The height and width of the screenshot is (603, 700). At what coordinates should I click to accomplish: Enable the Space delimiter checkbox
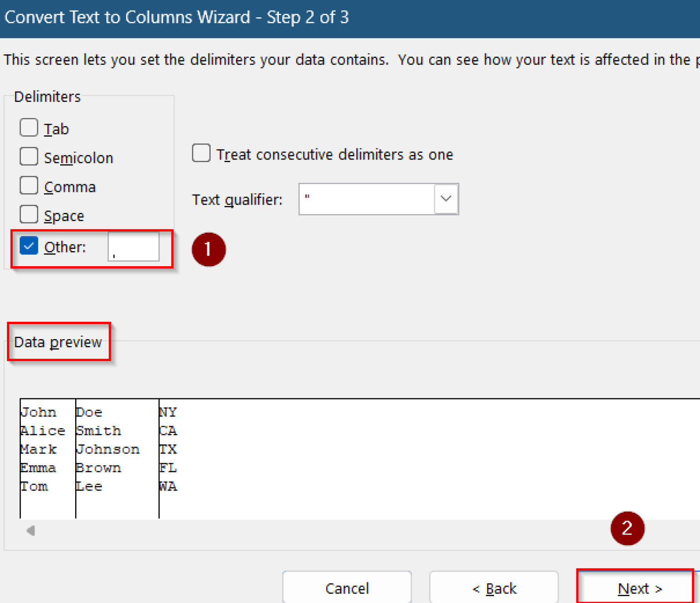(x=29, y=214)
